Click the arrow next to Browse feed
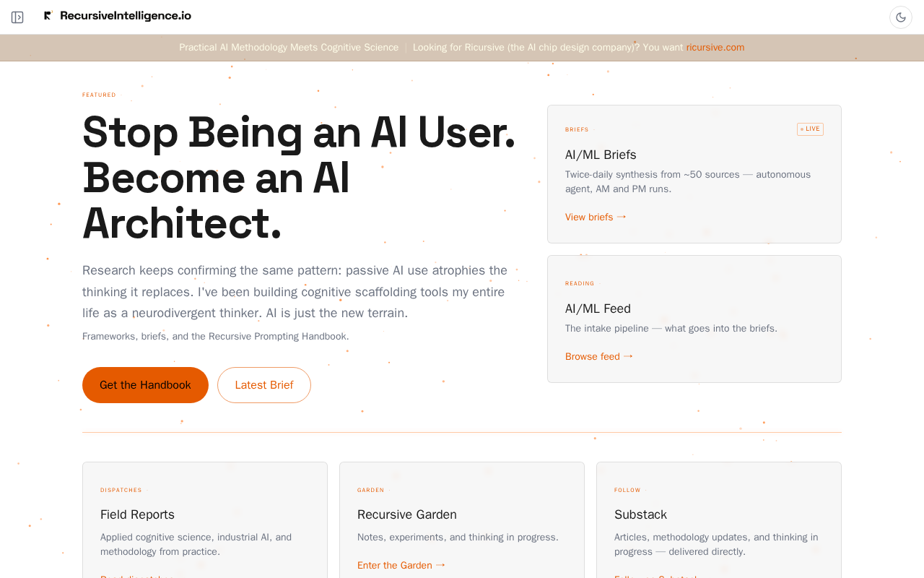 (628, 356)
